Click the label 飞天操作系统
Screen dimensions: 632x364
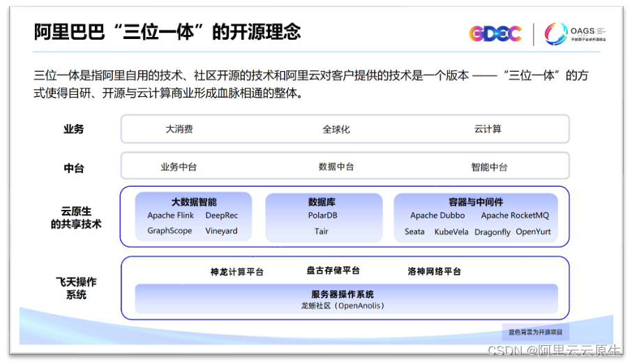[76, 288]
